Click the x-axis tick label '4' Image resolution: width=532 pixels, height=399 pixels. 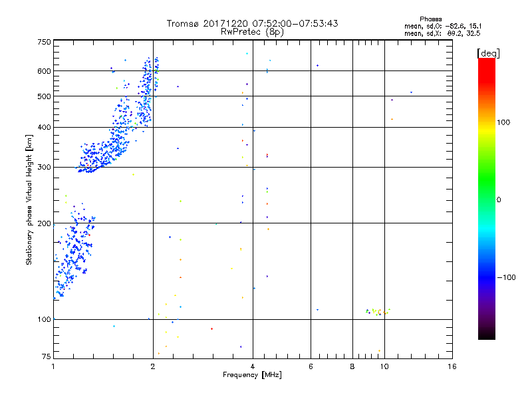point(253,366)
